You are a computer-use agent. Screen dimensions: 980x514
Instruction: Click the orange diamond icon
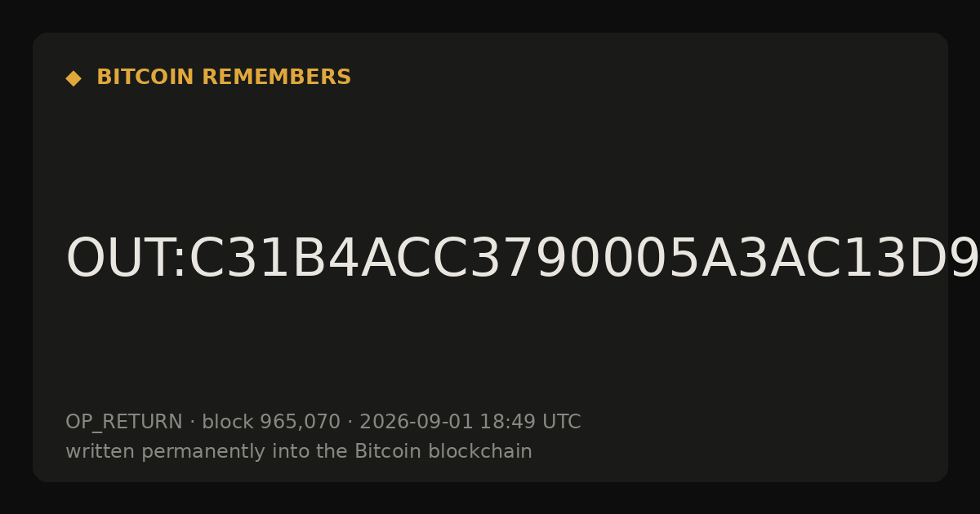(73, 78)
